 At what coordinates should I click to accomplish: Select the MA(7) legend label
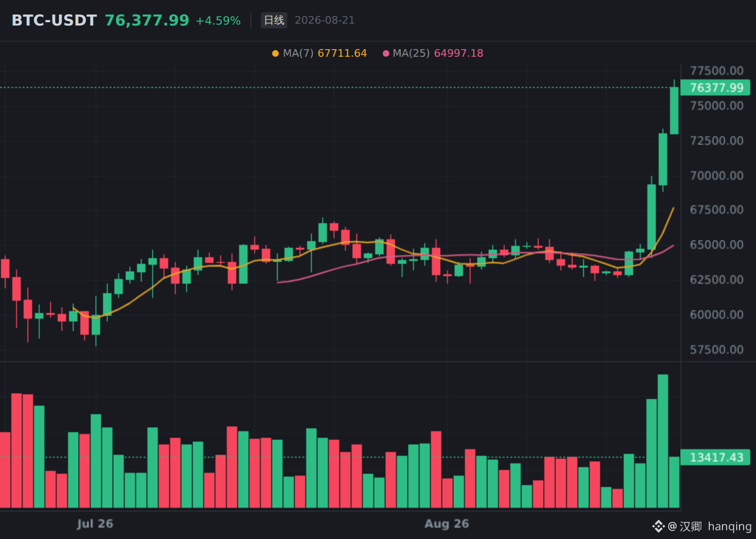click(298, 53)
